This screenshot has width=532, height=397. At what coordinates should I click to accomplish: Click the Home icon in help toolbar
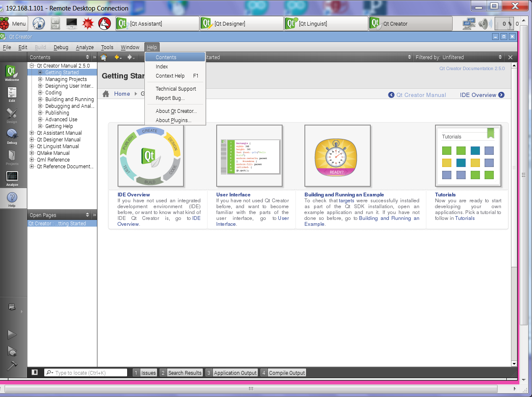coord(104,57)
